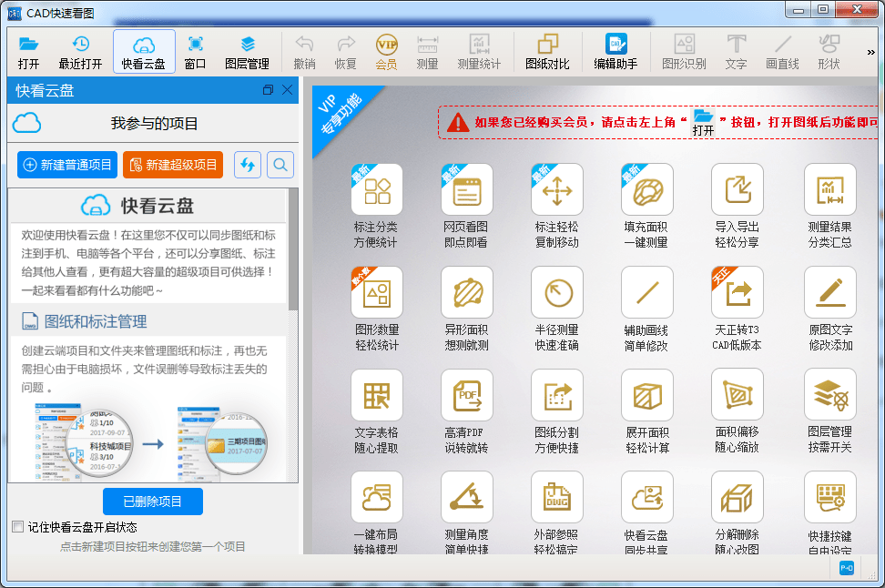The height and width of the screenshot is (588, 885).
Task: Enable 记住快看云盘开启状态 checkbox
Action: [16, 526]
